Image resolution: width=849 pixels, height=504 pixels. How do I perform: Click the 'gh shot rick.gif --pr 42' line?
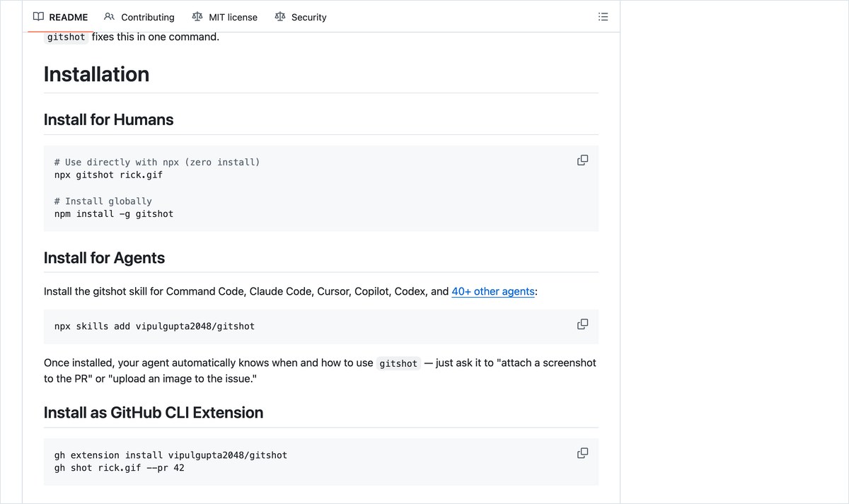click(120, 468)
